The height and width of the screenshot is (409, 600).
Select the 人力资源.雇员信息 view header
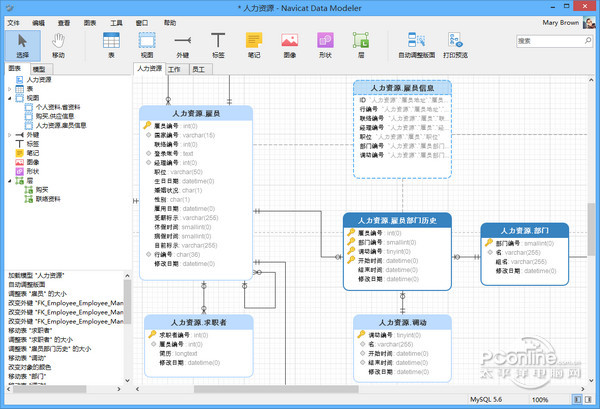tap(402, 88)
